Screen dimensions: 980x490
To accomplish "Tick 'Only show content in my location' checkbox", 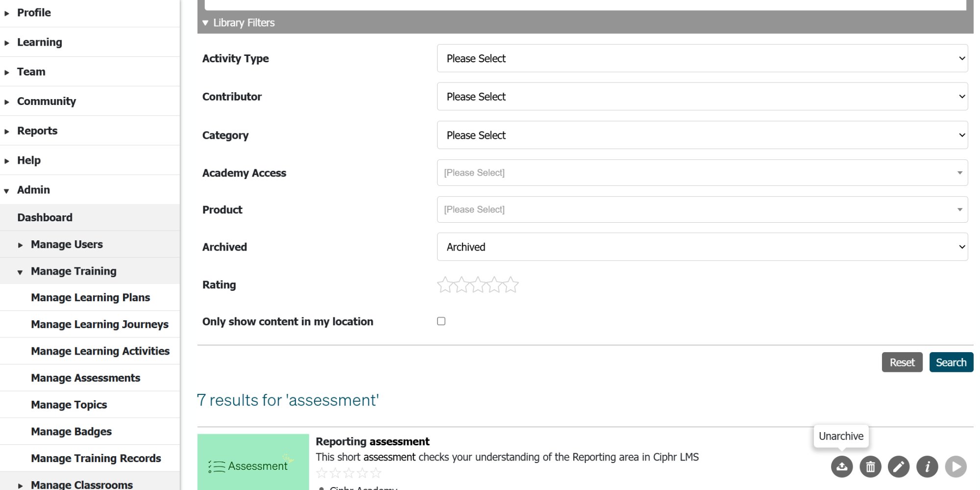I will tap(441, 321).
